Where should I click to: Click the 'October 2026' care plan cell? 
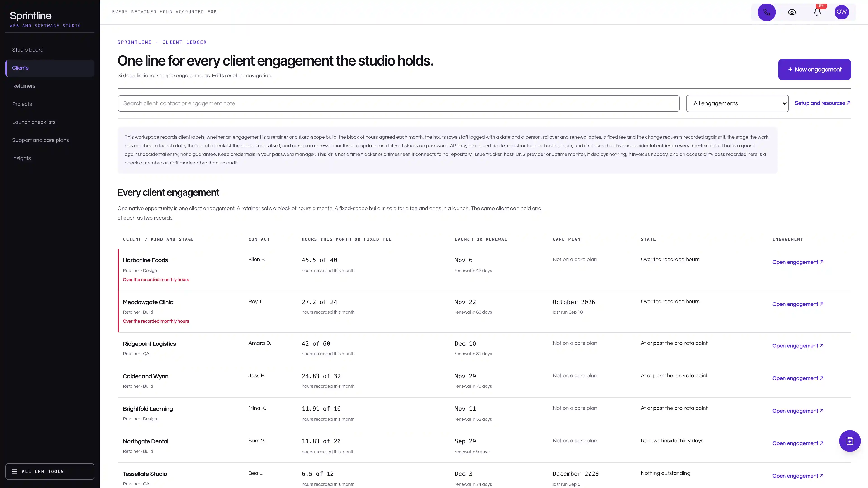pyautogui.click(x=574, y=302)
